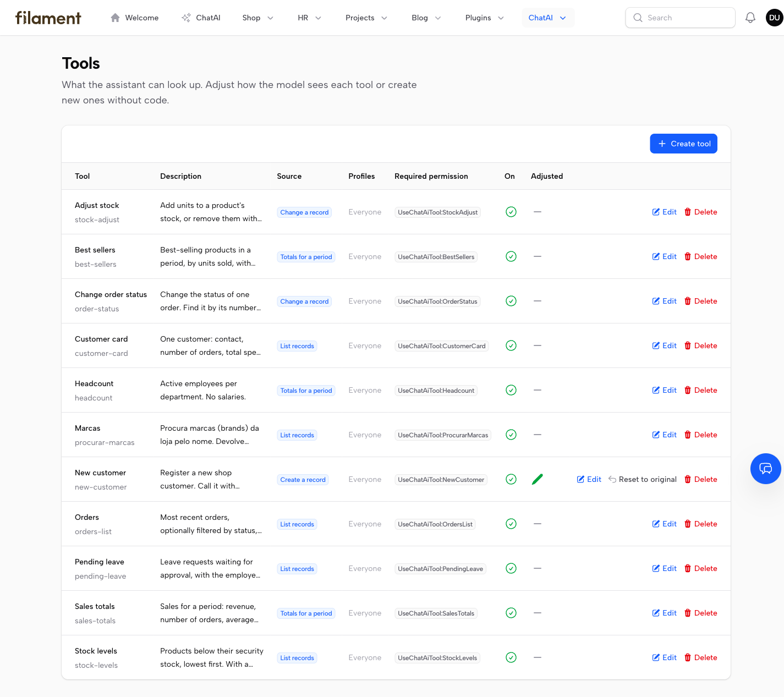784x697 pixels.
Task: Click the List records badge in Orders row
Action: pyautogui.click(x=297, y=524)
